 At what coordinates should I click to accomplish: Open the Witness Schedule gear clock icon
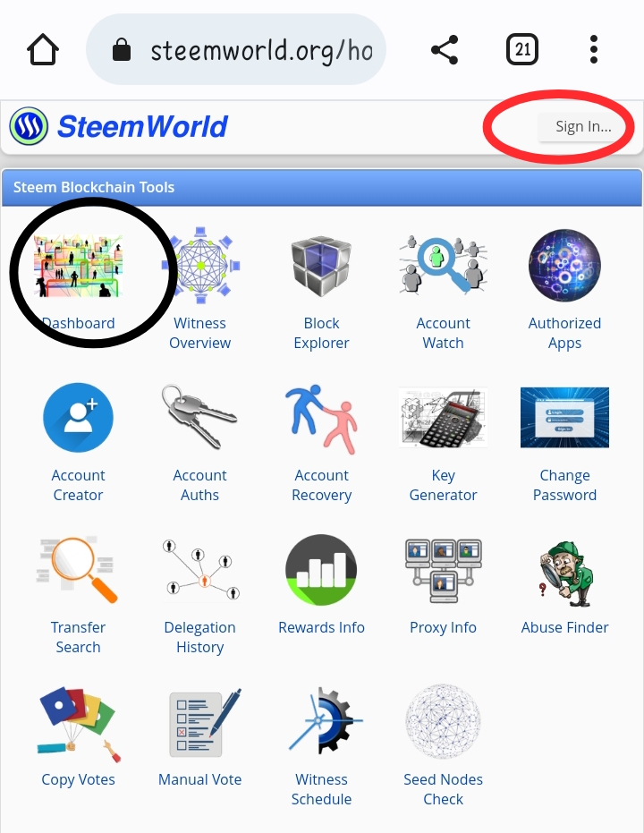pos(325,721)
